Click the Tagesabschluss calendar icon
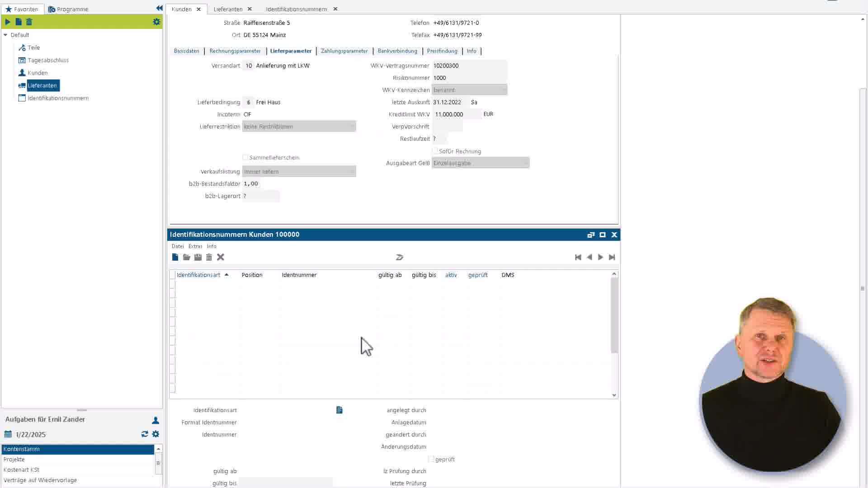 [x=22, y=60]
